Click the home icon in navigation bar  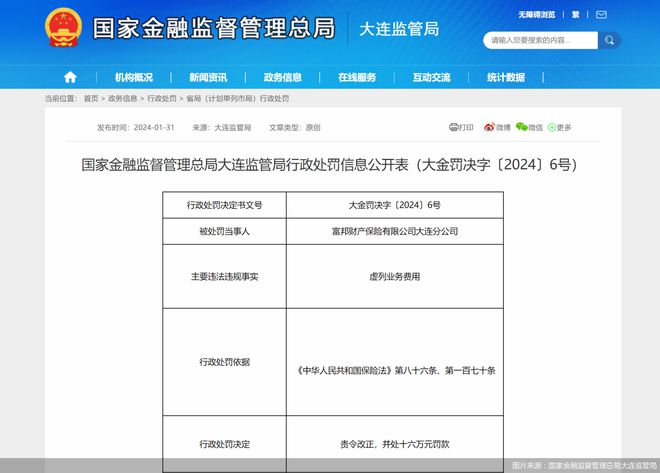tap(70, 77)
